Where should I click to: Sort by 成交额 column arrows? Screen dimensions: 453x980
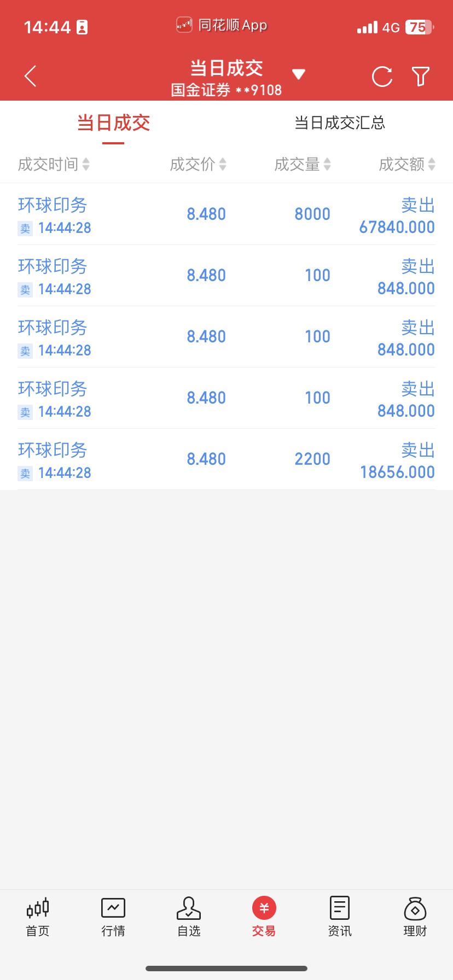(432, 164)
